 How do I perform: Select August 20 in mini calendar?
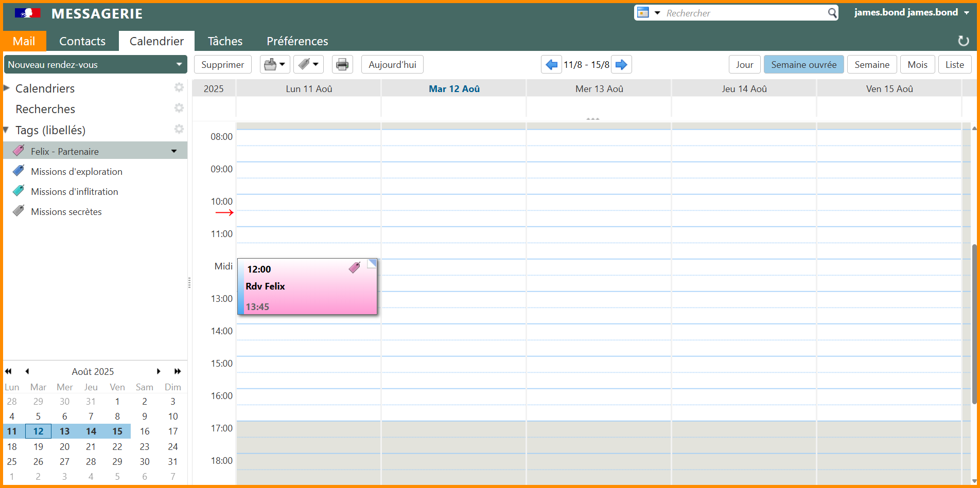pyautogui.click(x=64, y=447)
